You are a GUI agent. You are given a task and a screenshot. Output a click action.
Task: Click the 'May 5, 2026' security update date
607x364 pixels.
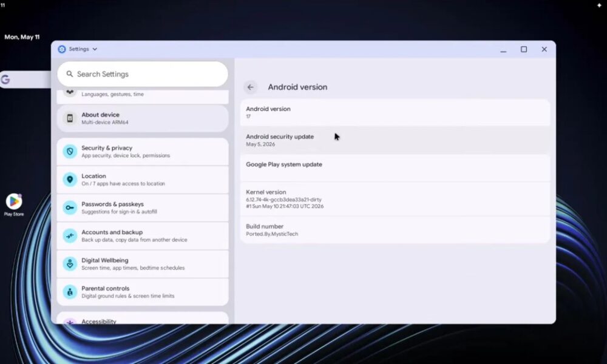click(260, 144)
